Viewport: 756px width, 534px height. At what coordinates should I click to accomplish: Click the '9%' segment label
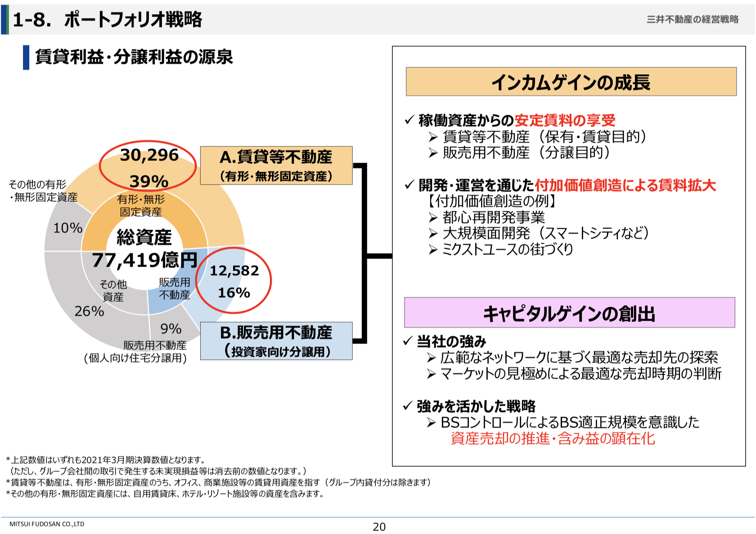tap(171, 329)
